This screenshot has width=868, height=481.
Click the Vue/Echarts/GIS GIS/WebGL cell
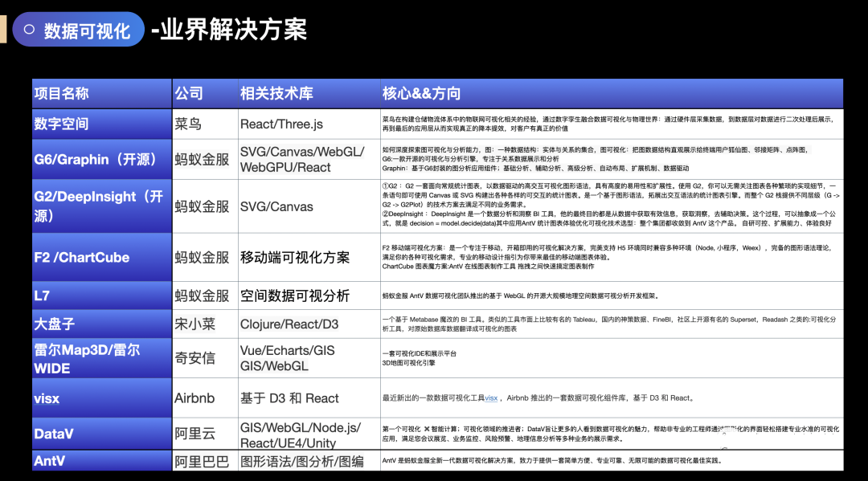(309, 358)
